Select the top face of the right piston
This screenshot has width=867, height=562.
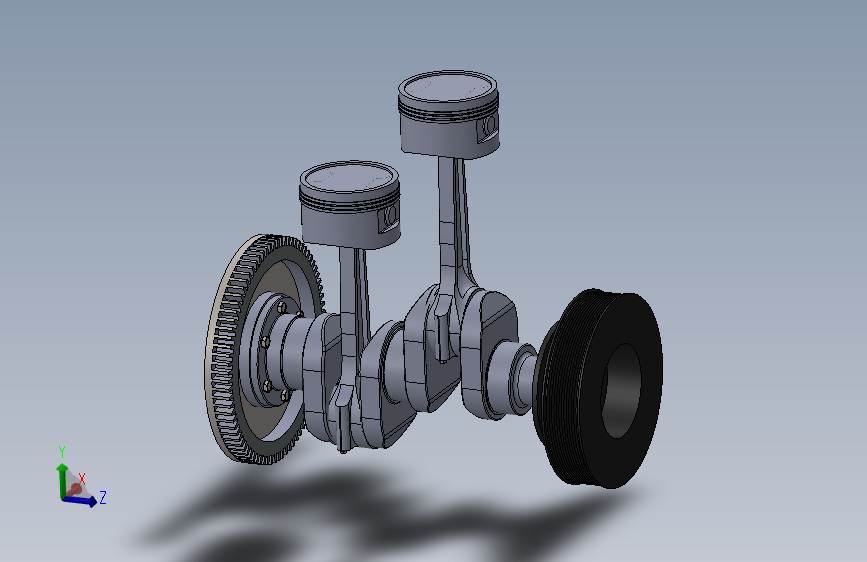(x=448, y=86)
